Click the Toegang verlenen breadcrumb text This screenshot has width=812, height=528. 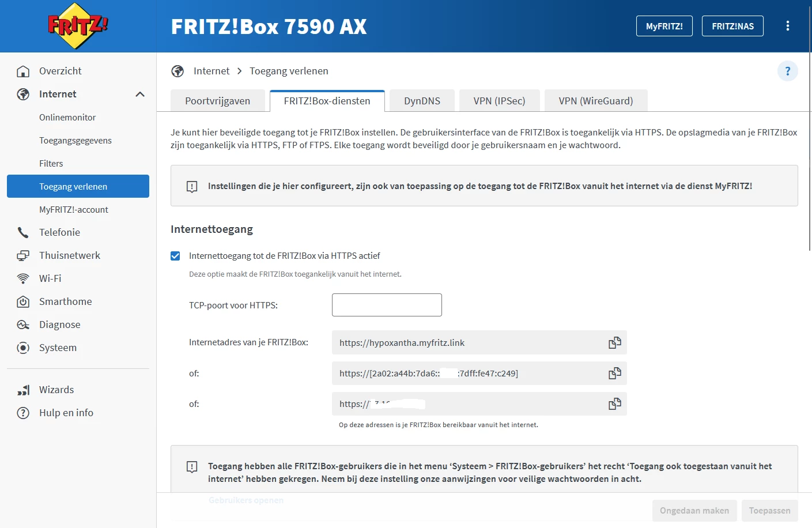[x=289, y=71]
